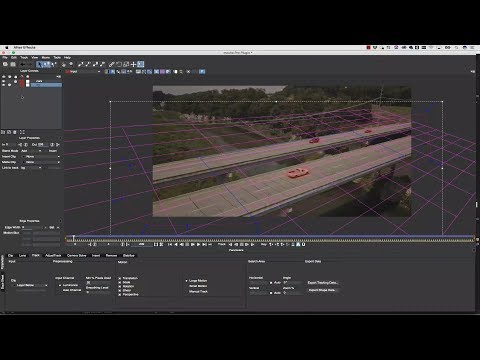The width and height of the screenshot is (480, 360).
Task: Go to the last frame of the clip
Action: click(204, 244)
